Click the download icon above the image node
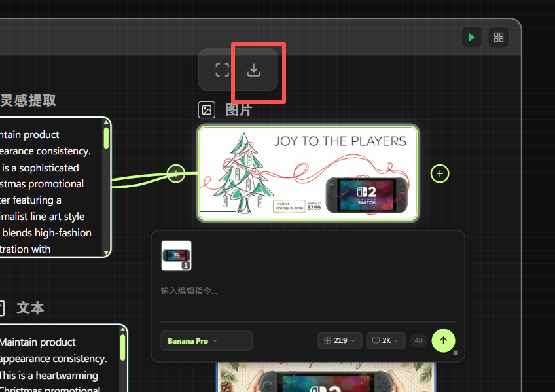Screen dimensions: 555x392 [254, 70]
